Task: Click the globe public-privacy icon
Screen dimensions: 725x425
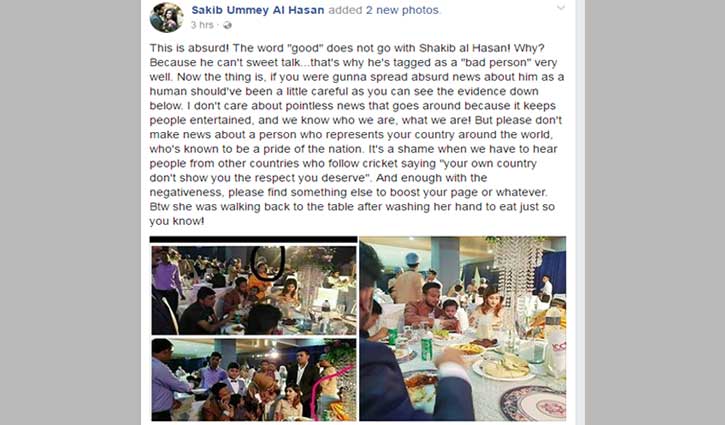Action: 227,25
